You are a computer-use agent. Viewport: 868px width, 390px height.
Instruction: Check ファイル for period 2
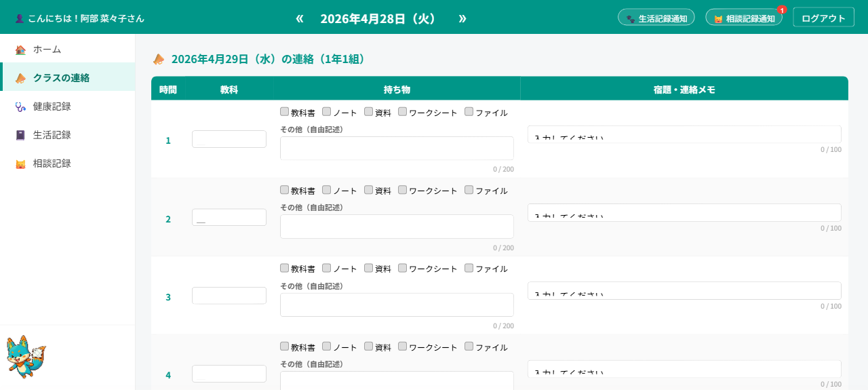(x=469, y=190)
